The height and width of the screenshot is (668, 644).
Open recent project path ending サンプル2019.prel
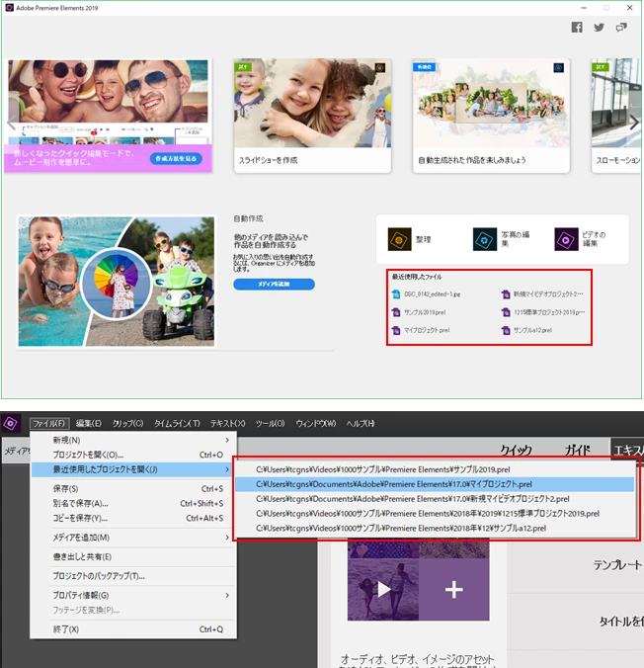[435, 469]
